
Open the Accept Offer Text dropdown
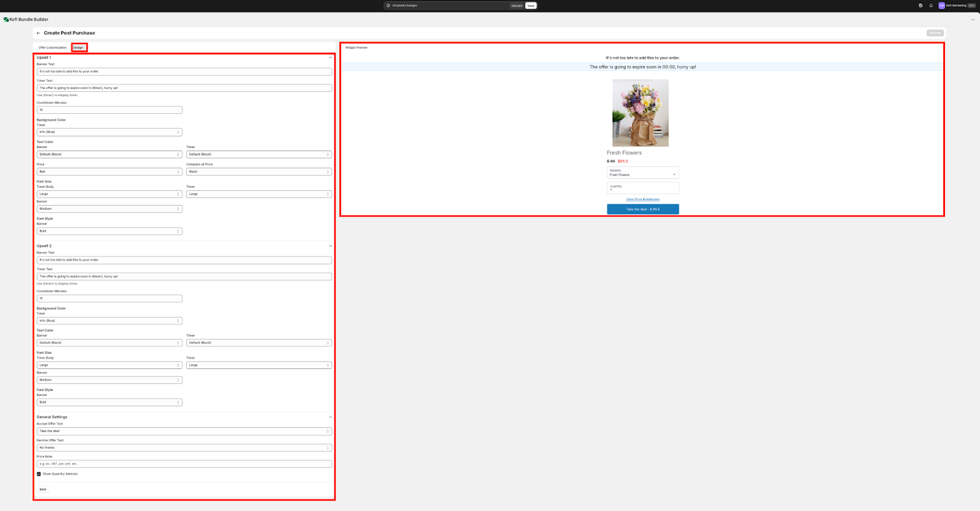(x=184, y=431)
